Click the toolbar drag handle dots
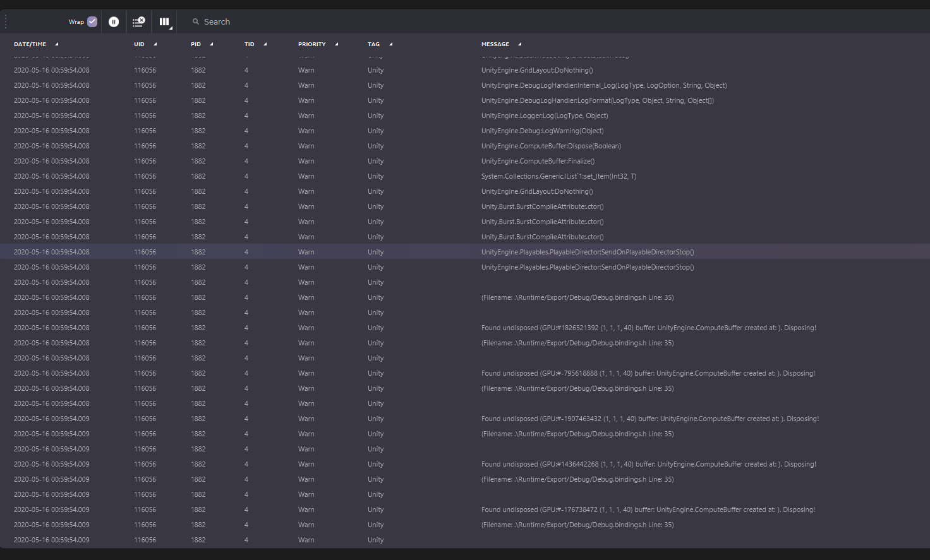 pos(4,21)
